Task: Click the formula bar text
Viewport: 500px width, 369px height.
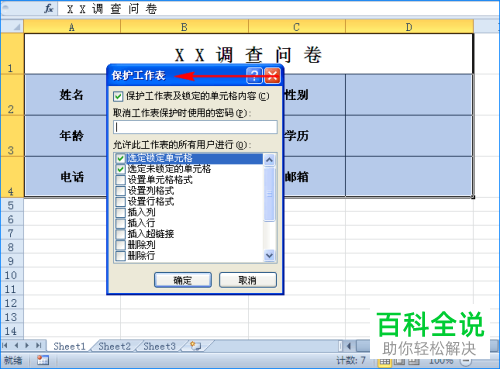Action: tap(111, 9)
